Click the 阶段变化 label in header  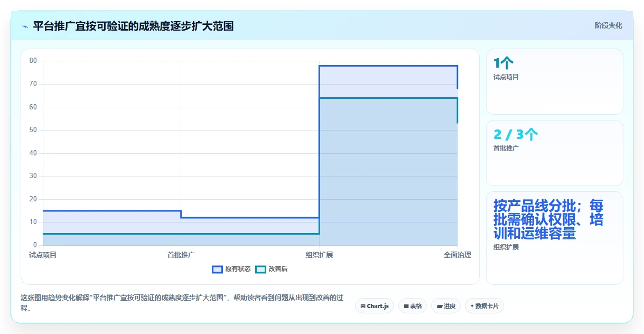608,25
